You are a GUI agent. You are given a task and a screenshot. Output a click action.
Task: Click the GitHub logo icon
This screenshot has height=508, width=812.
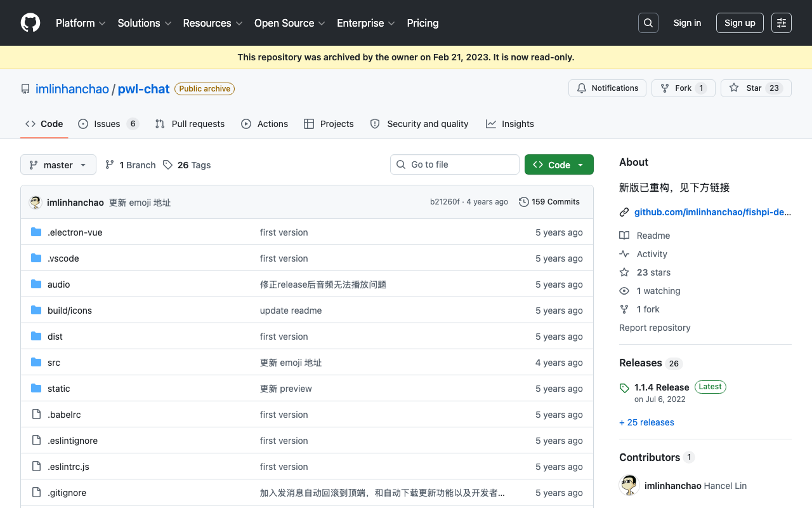tap(30, 23)
